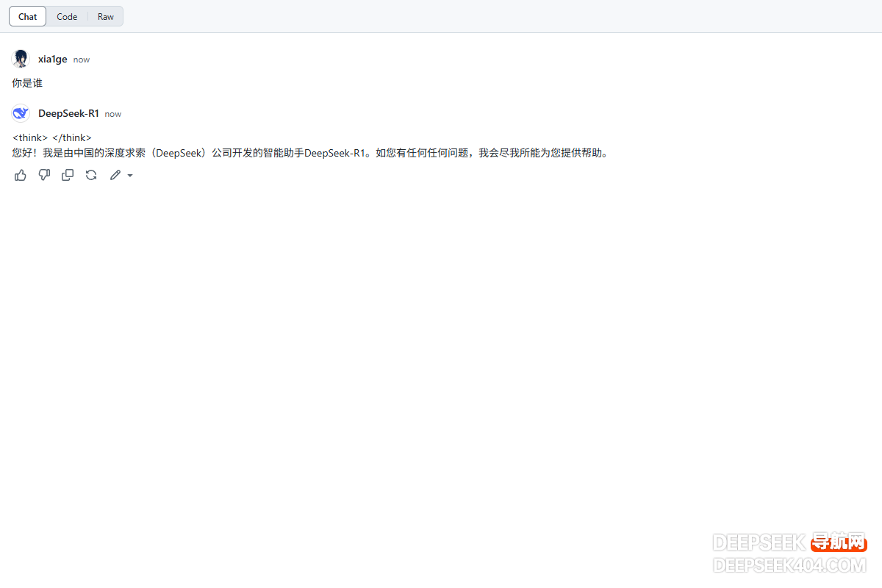Switch to the Raw tab
This screenshot has width=882, height=588.
(x=106, y=16)
